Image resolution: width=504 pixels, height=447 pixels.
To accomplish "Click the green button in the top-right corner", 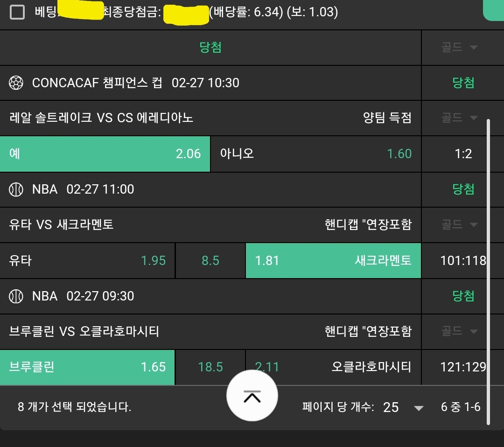I will coord(493,10).
